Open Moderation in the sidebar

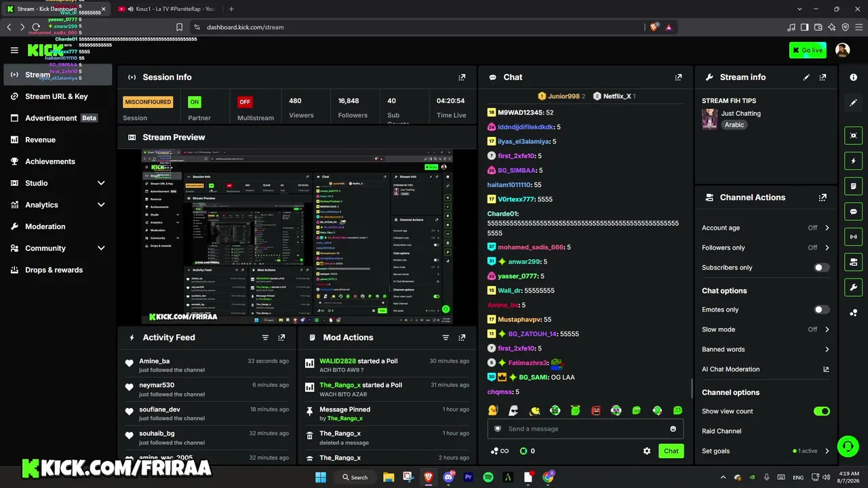(x=58, y=226)
